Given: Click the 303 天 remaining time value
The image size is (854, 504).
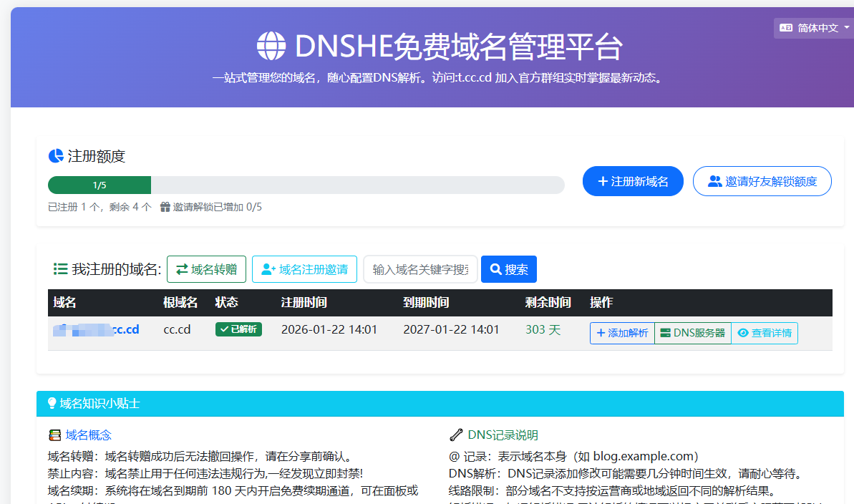Looking at the screenshot, I should point(543,329).
